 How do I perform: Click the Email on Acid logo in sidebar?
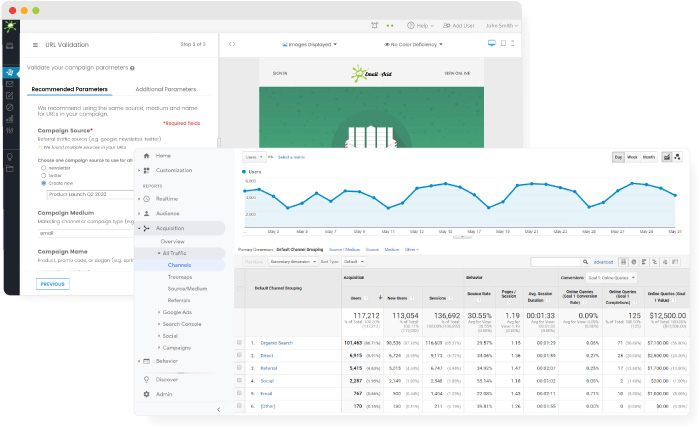point(10,26)
